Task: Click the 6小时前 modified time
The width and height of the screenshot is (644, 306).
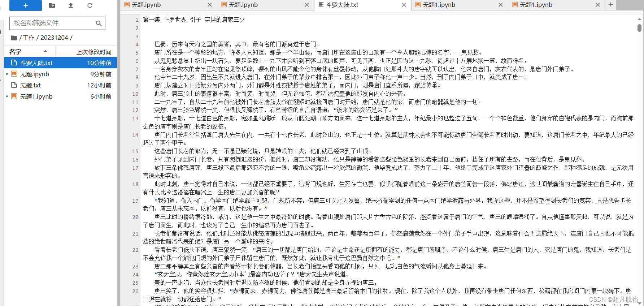Action: click(101, 96)
